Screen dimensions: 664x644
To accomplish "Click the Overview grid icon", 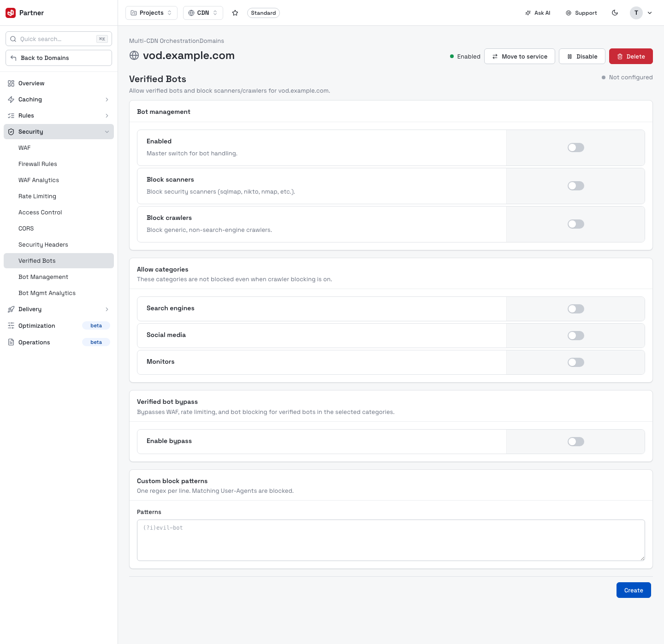I will (11, 83).
